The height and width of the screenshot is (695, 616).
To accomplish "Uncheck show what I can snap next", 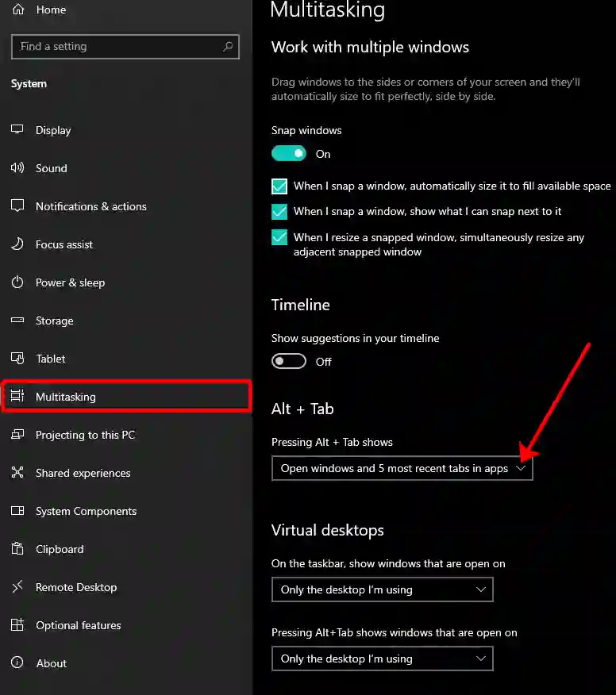I will [x=279, y=211].
